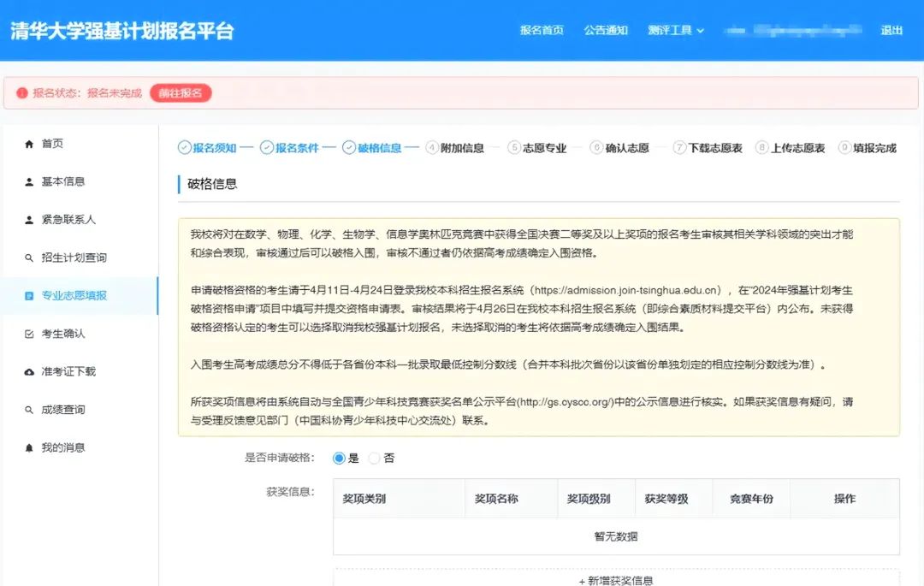Select 是 for 是否申请破格
924x586 pixels.
339,459
